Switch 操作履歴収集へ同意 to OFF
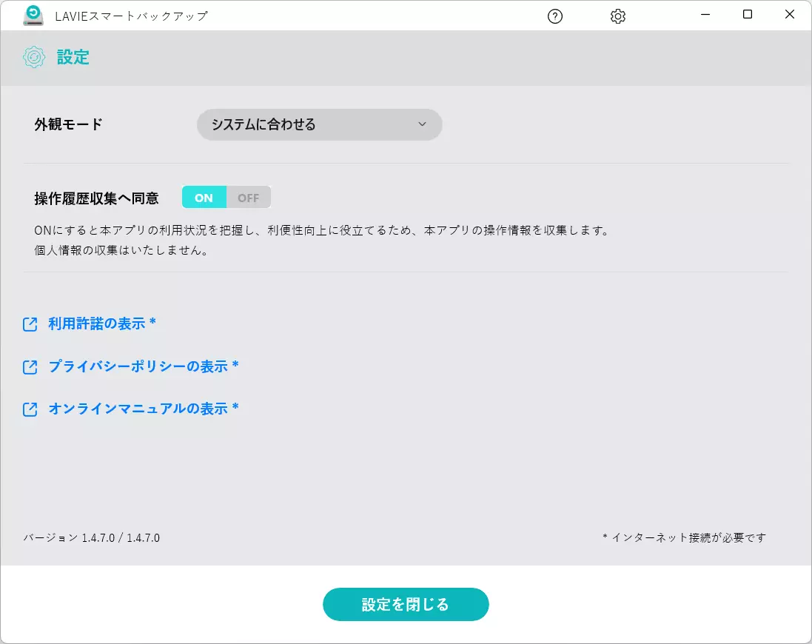Screen dimensions: 812x644 (249, 197)
